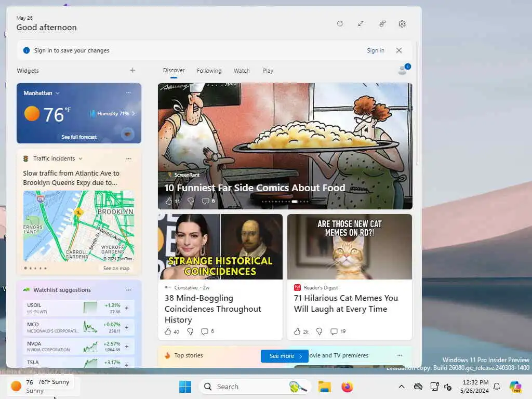532x399 pixels.
Task: Open profile avatar with notification badge
Action: [404, 69]
